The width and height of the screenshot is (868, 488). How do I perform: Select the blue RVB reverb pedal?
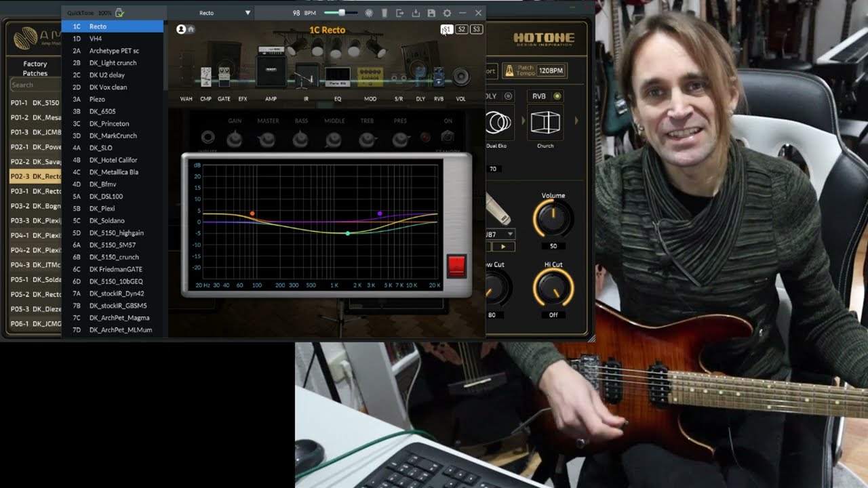(x=439, y=78)
